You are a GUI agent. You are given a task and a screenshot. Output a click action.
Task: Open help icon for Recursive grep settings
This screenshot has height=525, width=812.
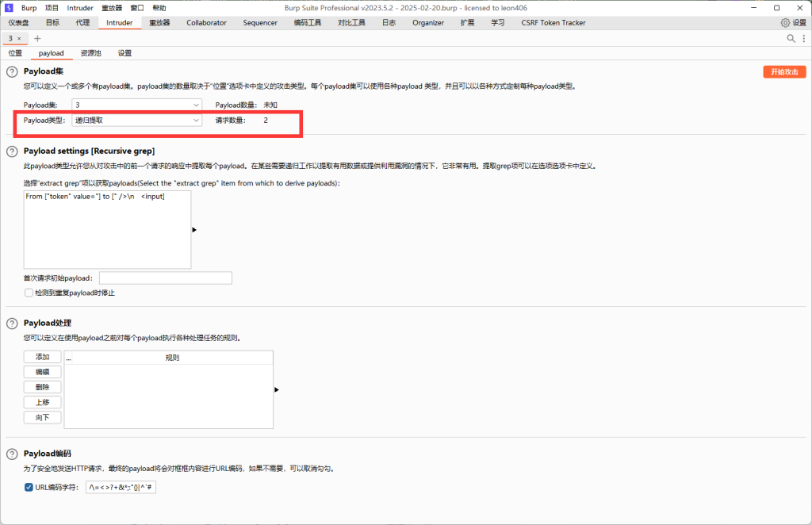[x=12, y=151]
